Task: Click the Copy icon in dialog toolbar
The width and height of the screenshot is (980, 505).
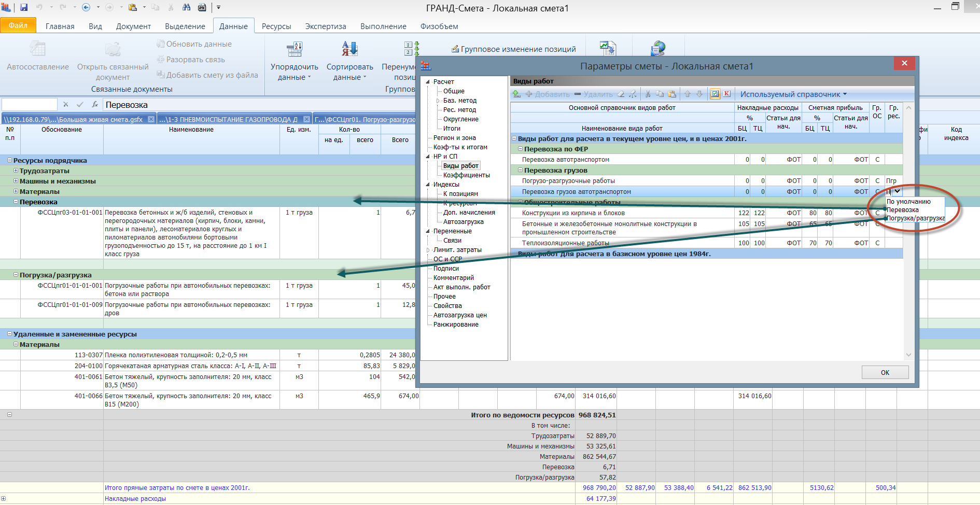Action: [660, 94]
